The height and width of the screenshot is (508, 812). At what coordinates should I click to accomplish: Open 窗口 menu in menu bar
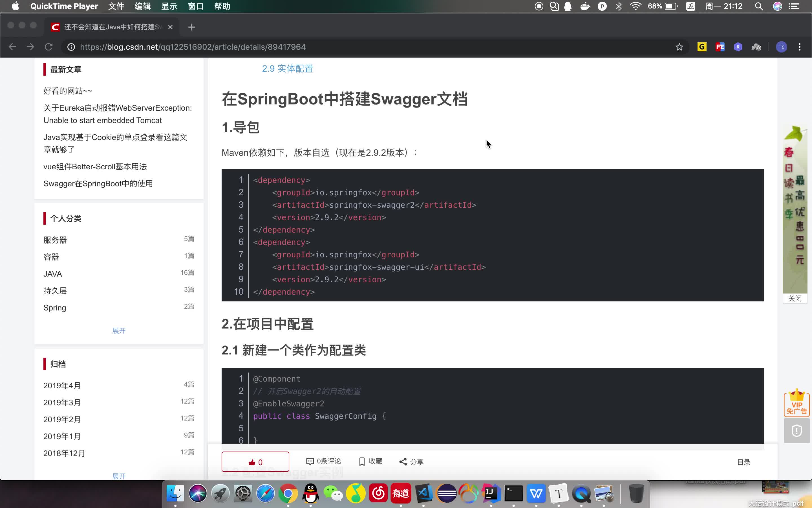pyautogui.click(x=196, y=6)
